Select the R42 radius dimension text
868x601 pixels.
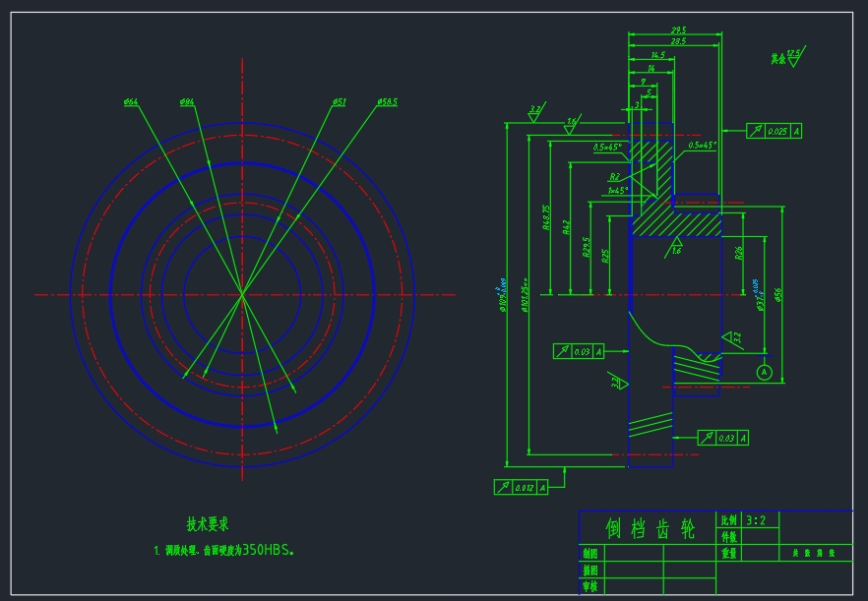(566, 227)
